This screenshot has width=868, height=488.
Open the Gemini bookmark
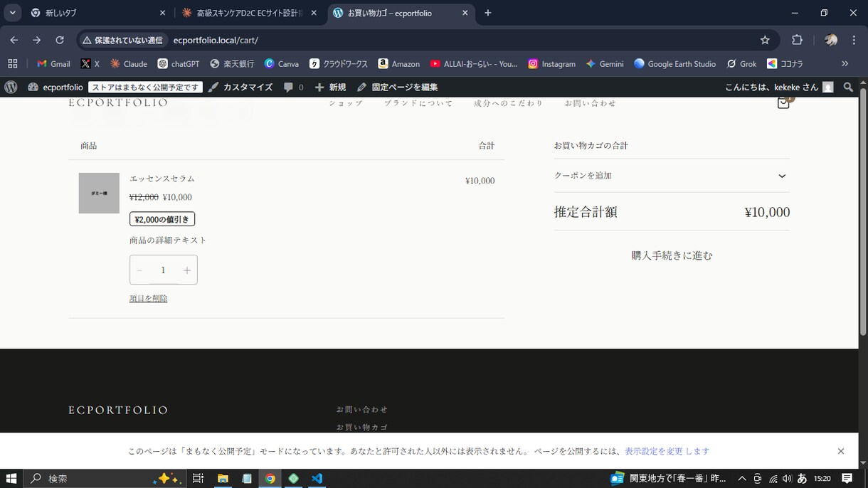coord(605,63)
